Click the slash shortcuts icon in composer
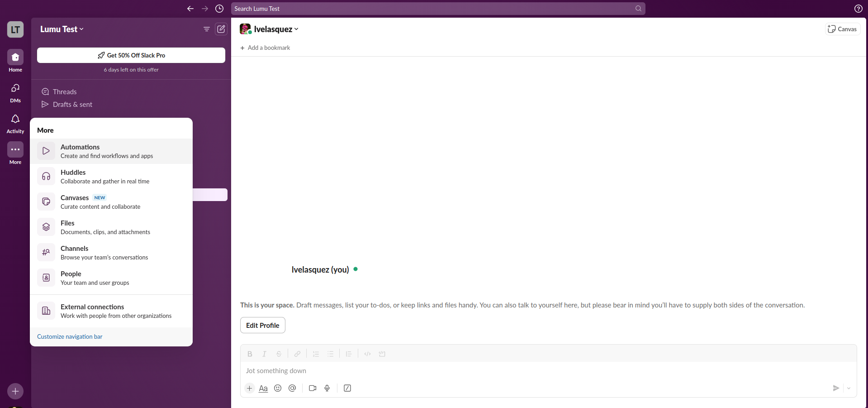The width and height of the screenshot is (868, 408). point(347,388)
